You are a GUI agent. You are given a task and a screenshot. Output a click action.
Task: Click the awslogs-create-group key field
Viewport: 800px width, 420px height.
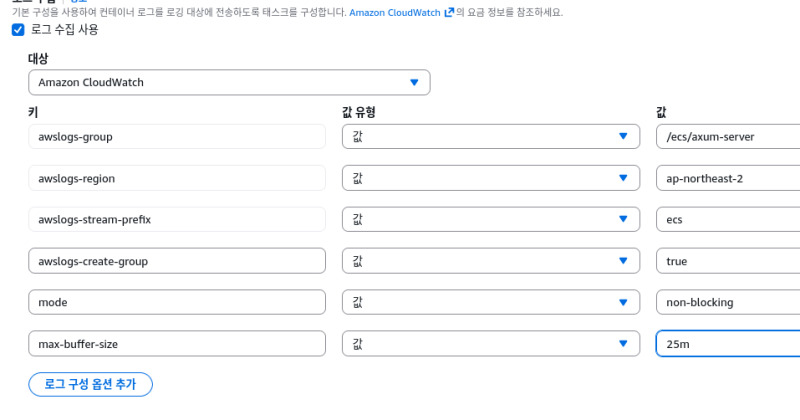click(x=177, y=261)
